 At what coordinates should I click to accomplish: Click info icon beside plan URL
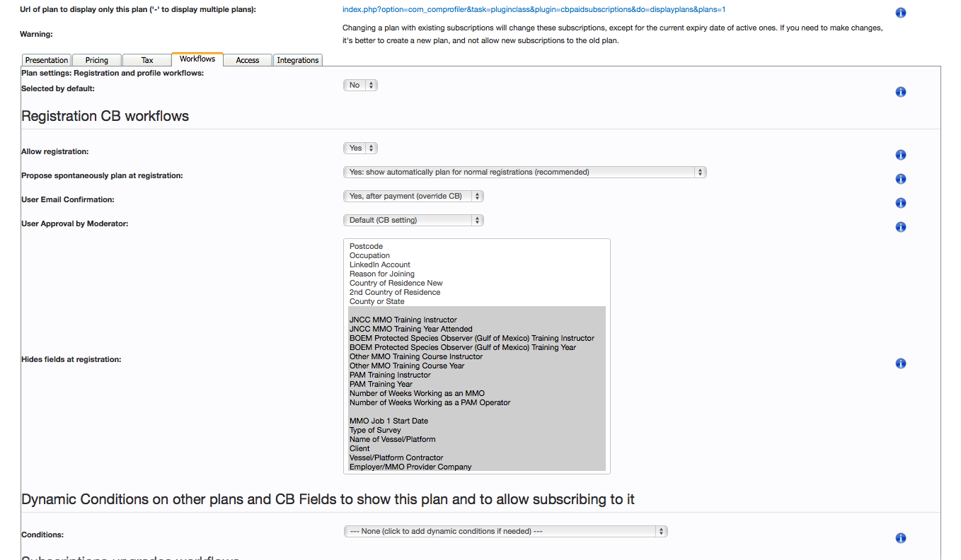tap(901, 13)
